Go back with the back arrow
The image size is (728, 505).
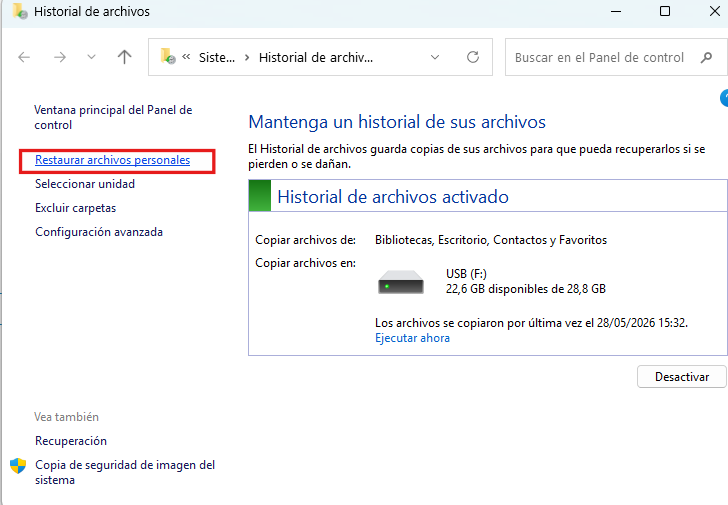24,57
